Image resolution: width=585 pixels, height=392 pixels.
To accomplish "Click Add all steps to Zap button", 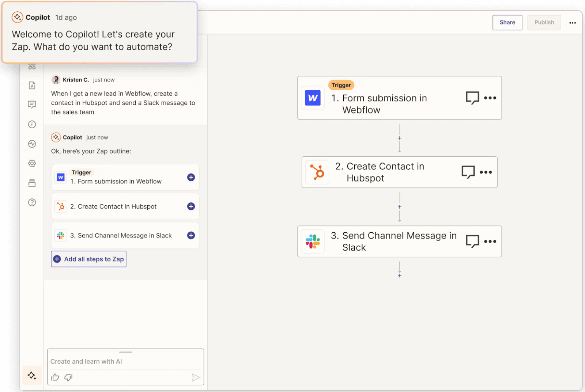I will click(x=89, y=259).
